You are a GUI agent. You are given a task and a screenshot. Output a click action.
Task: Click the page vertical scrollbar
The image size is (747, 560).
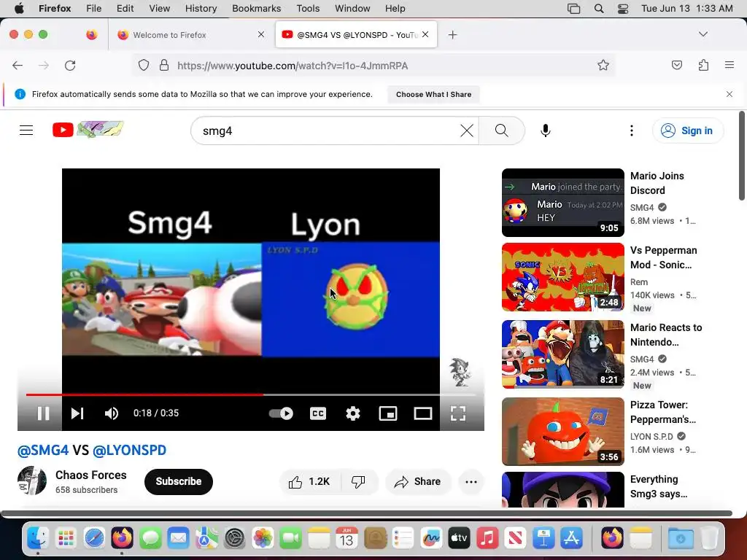click(x=741, y=156)
